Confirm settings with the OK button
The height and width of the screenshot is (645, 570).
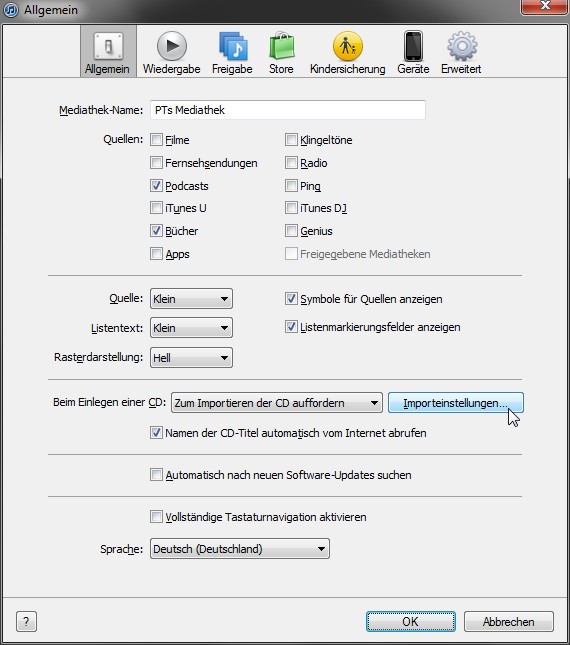410,622
